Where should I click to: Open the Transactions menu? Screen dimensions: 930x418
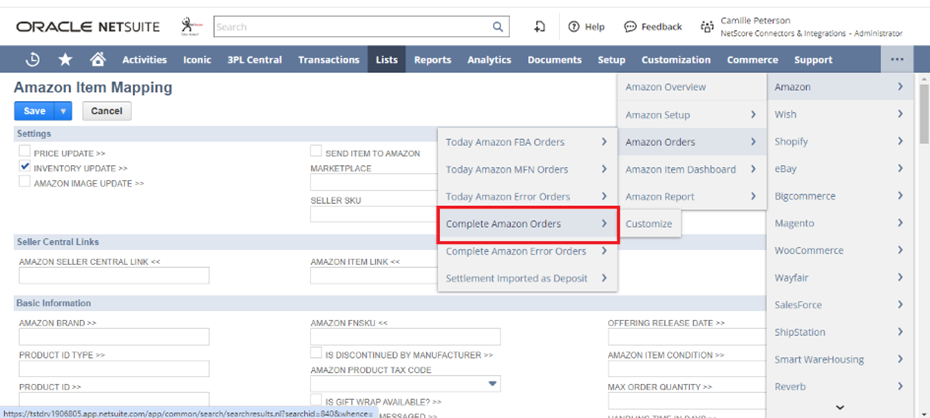click(329, 59)
